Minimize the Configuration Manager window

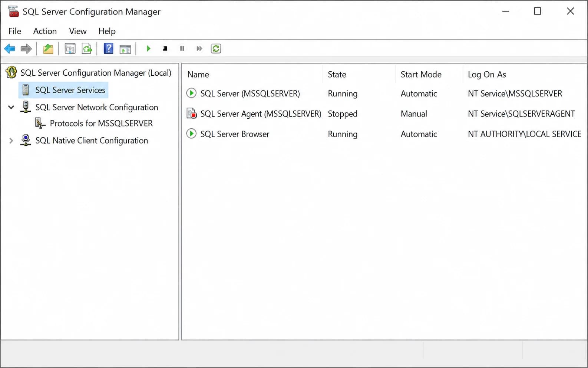[505, 11]
